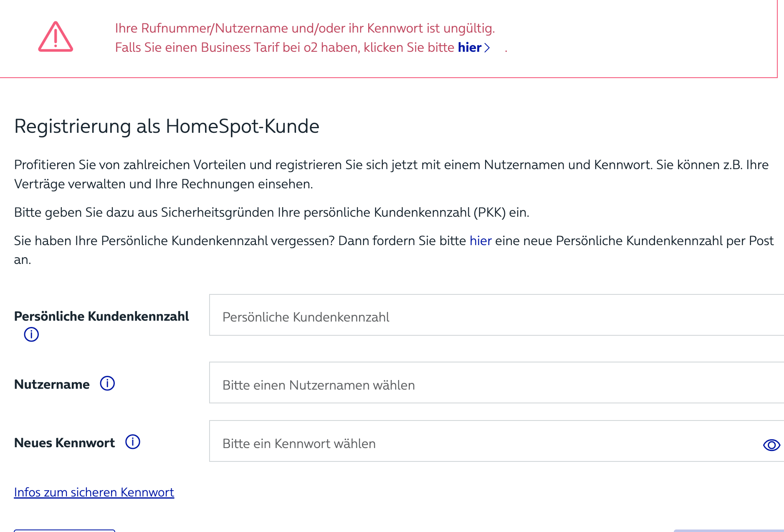The height and width of the screenshot is (532, 784).
Task: Open the Neues Kennwort info icon
Action: (x=133, y=442)
